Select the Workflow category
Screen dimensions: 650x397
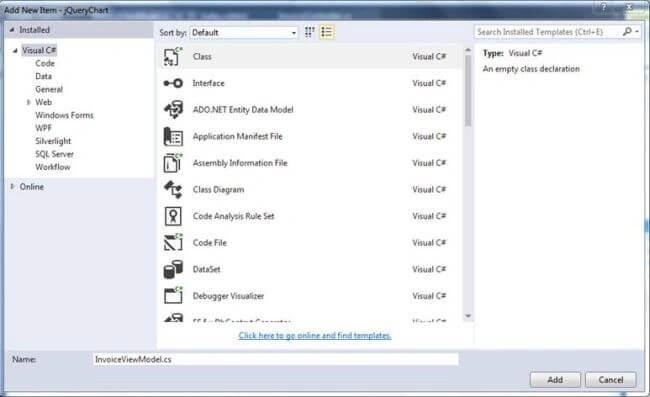53,167
